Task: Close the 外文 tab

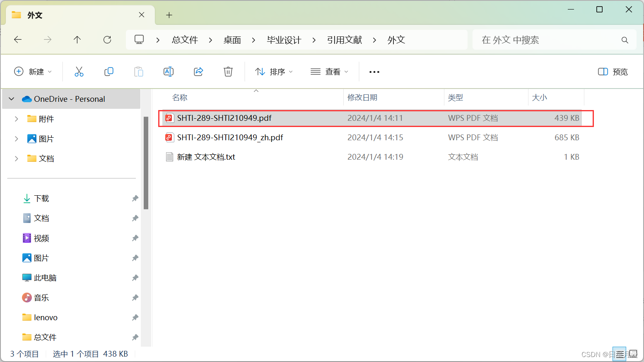Action: point(142,15)
